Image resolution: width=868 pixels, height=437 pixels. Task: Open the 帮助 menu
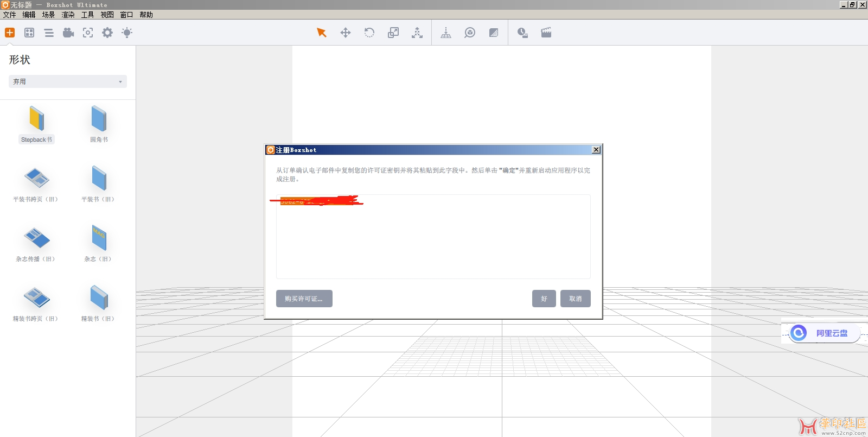146,15
